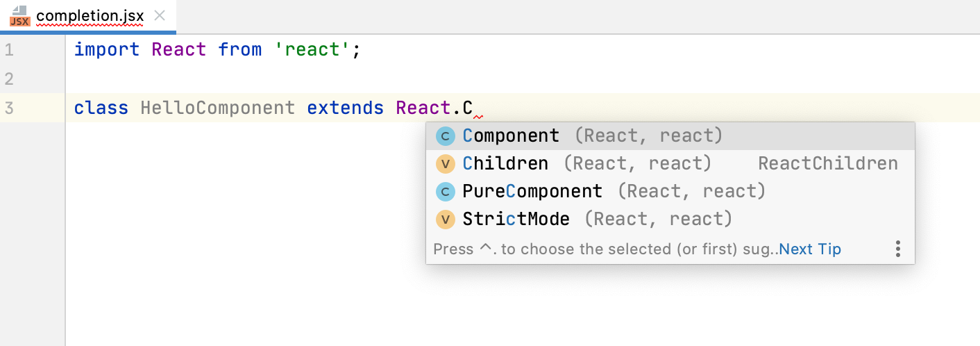Select StrictMode from the completion list
The width and height of the screenshot is (980, 346).
pyautogui.click(x=516, y=220)
